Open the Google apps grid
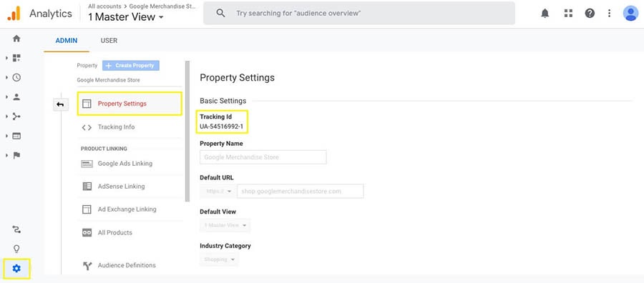The image size is (644, 283). 568,14
